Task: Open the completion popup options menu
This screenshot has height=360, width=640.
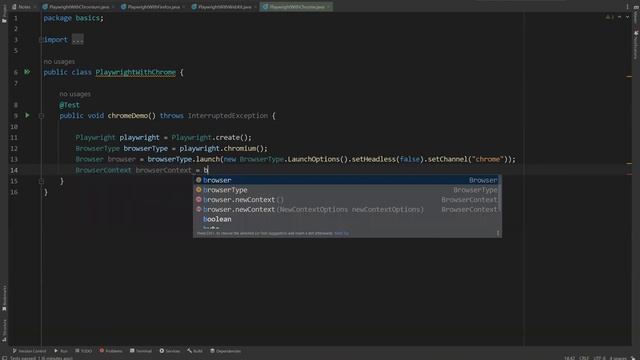Action: tap(498, 233)
